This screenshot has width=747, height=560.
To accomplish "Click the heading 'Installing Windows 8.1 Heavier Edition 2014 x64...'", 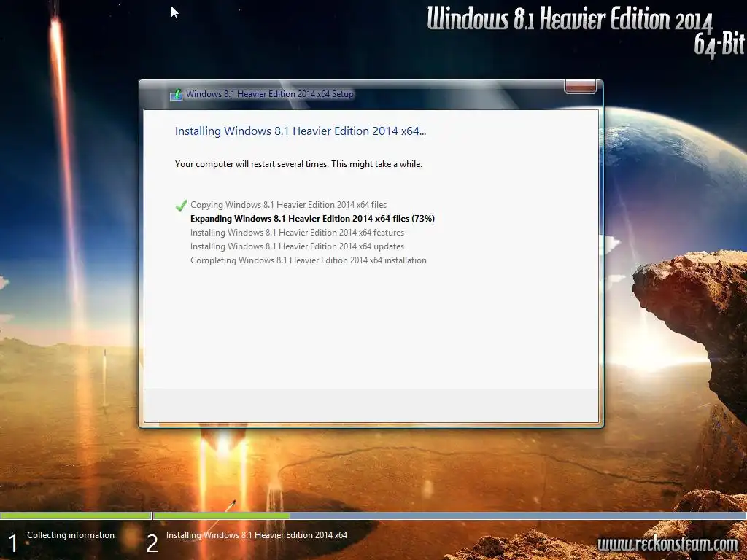I will (300, 131).
